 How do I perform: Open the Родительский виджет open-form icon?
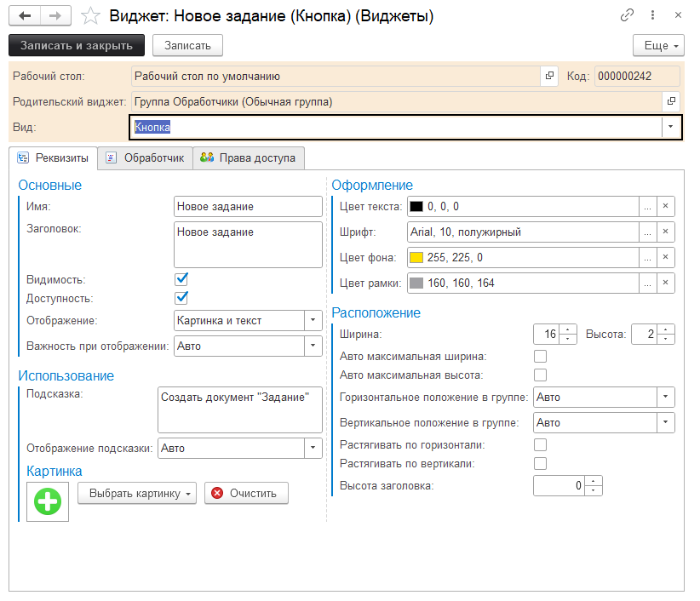[x=671, y=101]
